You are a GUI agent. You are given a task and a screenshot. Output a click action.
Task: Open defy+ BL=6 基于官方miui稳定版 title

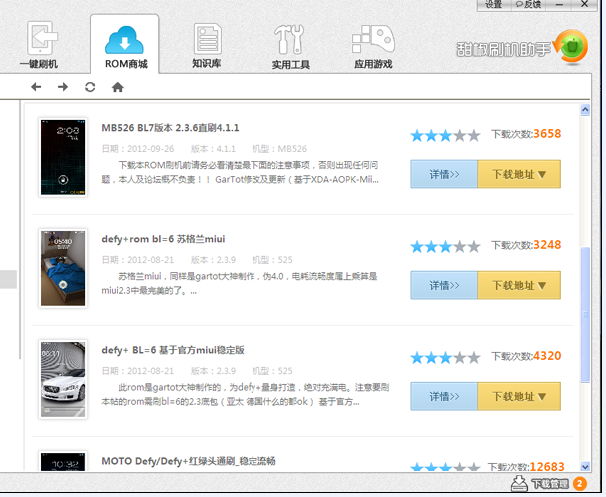point(173,350)
